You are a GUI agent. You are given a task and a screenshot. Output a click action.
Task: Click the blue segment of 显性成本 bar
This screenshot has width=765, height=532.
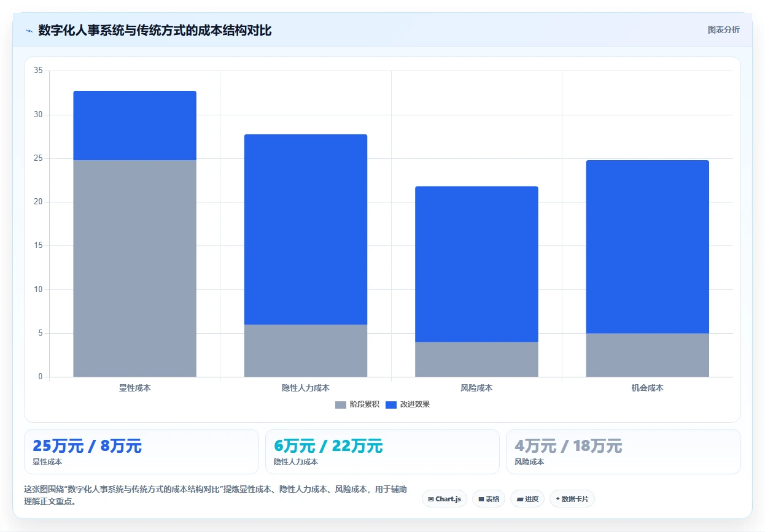point(135,126)
